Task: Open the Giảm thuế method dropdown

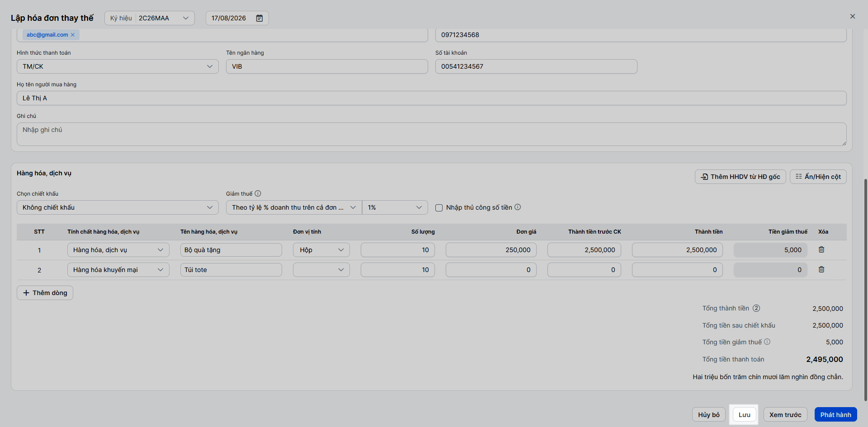Action: [x=294, y=207]
